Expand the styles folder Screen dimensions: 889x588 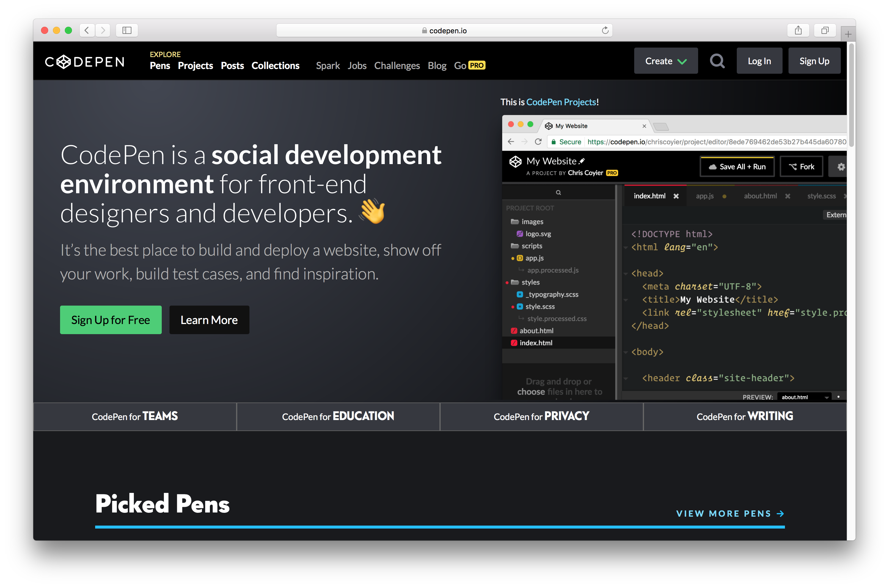coord(524,282)
